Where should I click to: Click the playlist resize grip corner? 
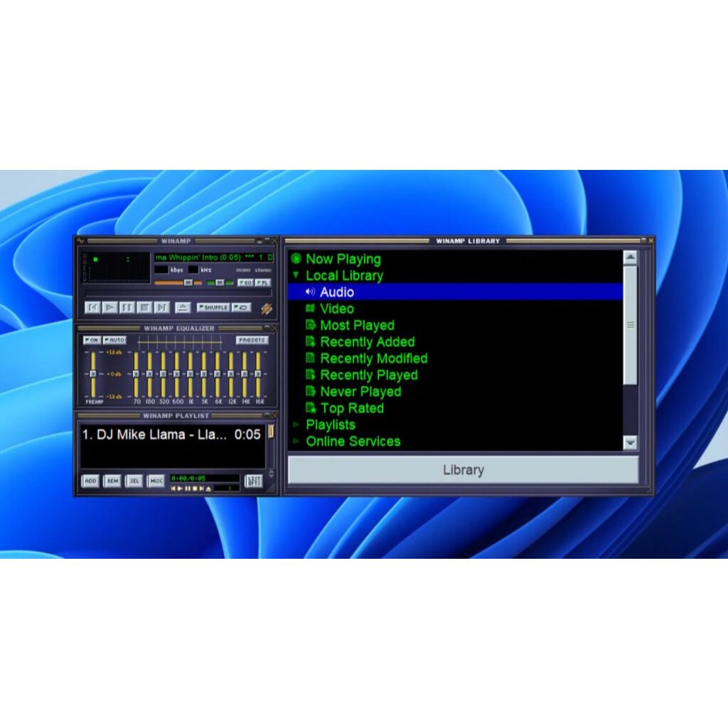pyautogui.click(x=271, y=488)
